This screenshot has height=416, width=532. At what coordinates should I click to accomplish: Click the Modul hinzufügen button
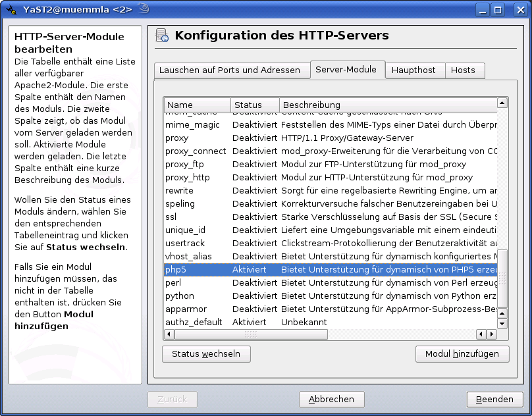tap(462, 353)
